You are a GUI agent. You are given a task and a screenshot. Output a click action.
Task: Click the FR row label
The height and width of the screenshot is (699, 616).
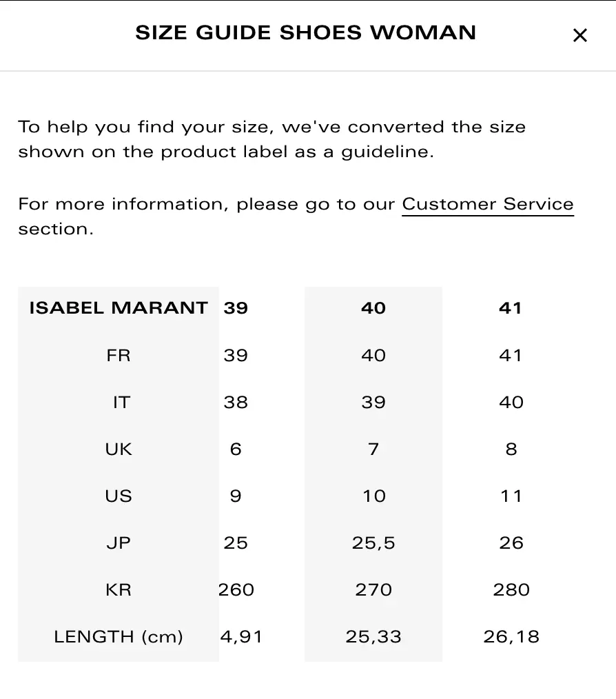click(x=118, y=356)
